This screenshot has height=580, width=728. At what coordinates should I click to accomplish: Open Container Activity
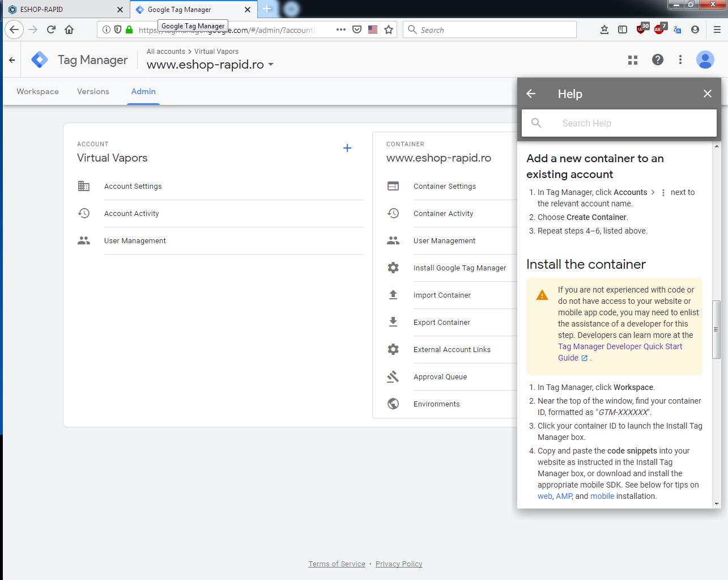(x=443, y=213)
